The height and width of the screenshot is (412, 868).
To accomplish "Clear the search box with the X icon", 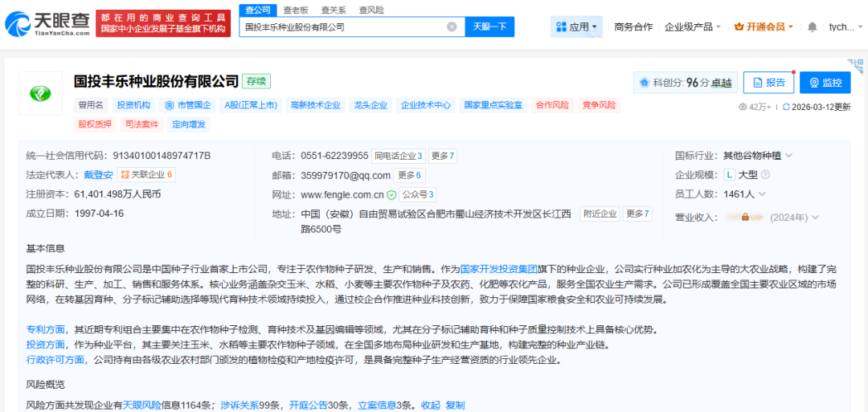I will point(452,27).
